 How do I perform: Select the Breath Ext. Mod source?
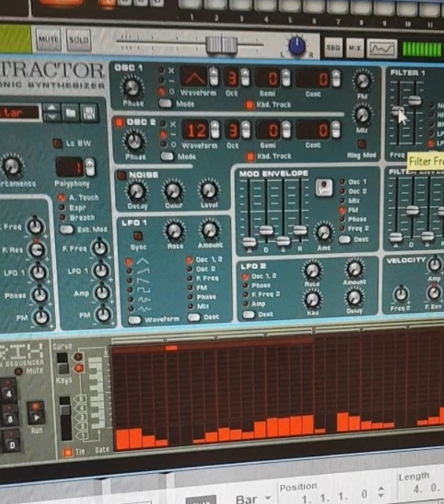(x=63, y=217)
